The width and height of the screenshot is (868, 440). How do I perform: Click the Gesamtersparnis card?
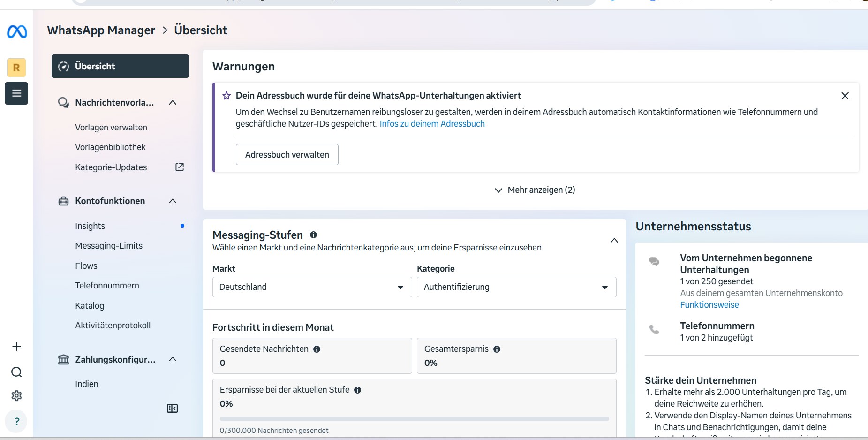(516, 356)
